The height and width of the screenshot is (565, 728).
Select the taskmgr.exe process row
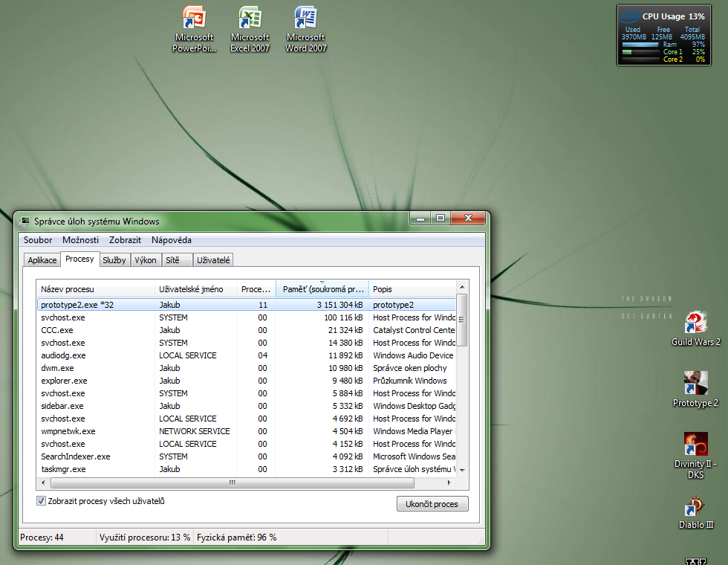pyautogui.click(x=246, y=469)
